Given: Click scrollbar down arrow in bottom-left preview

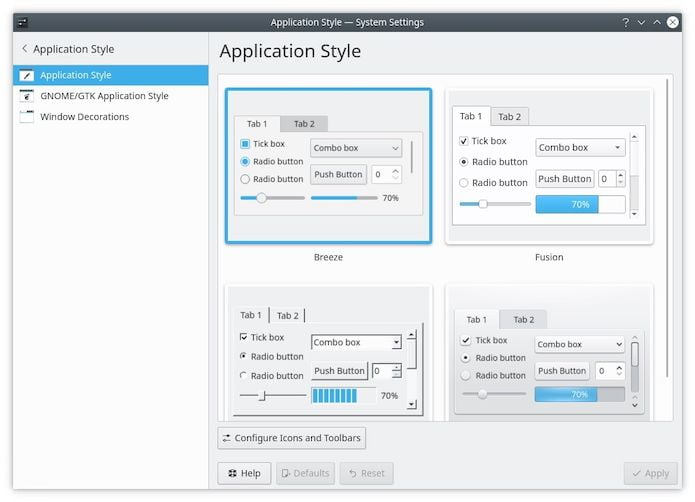Looking at the screenshot, I should (412, 404).
